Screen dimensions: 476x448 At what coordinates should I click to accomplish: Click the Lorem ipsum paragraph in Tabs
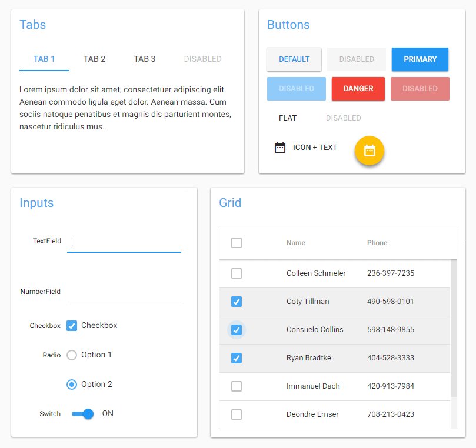click(125, 108)
